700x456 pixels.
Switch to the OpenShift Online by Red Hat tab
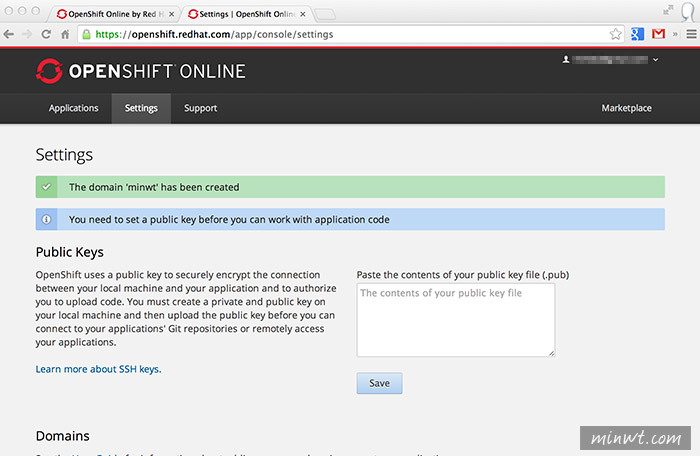point(112,14)
